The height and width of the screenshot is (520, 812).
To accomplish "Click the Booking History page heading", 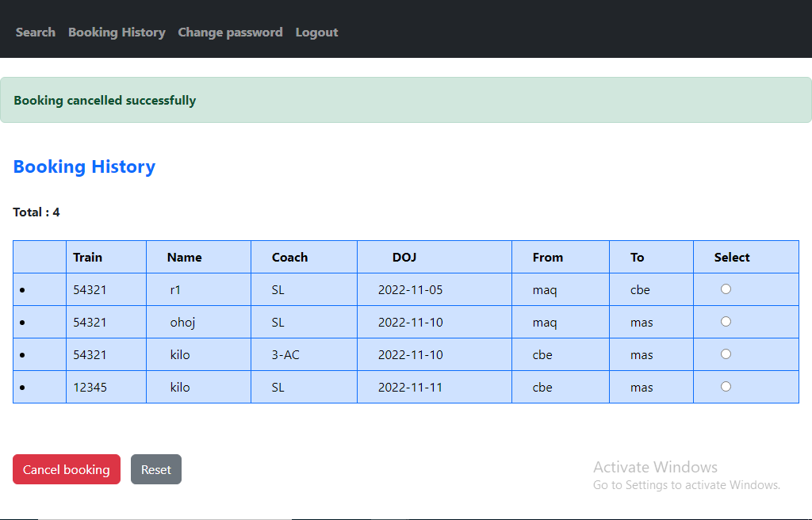I will (84, 166).
